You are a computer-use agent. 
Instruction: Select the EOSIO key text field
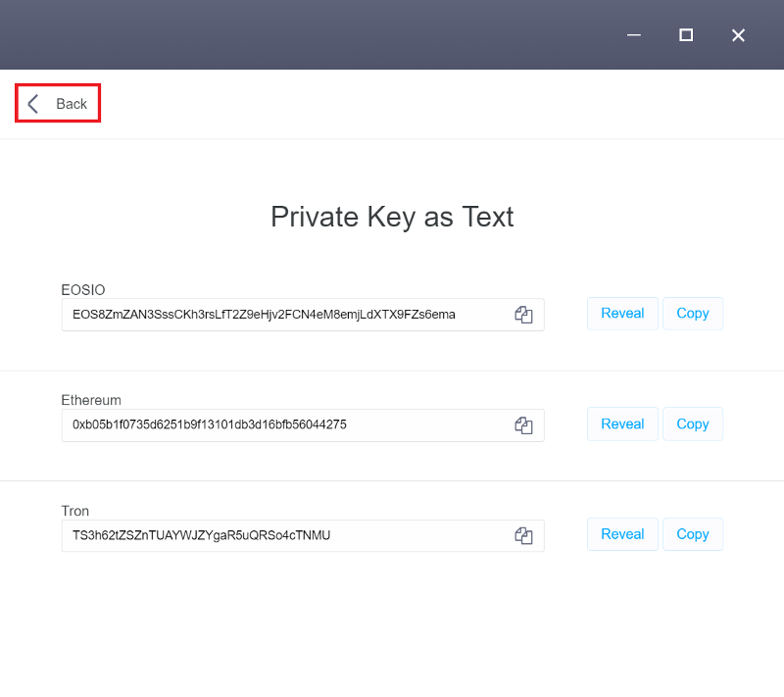click(x=303, y=315)
